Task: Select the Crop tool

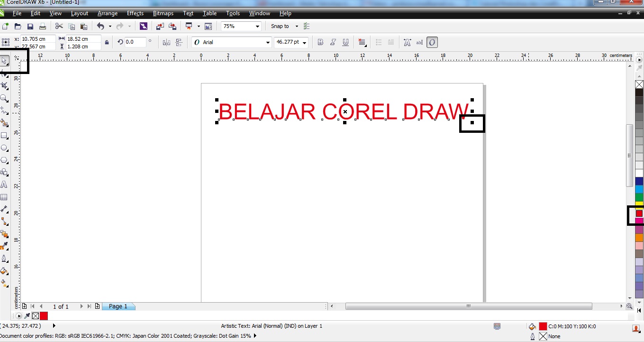Action: coord(4,85)
